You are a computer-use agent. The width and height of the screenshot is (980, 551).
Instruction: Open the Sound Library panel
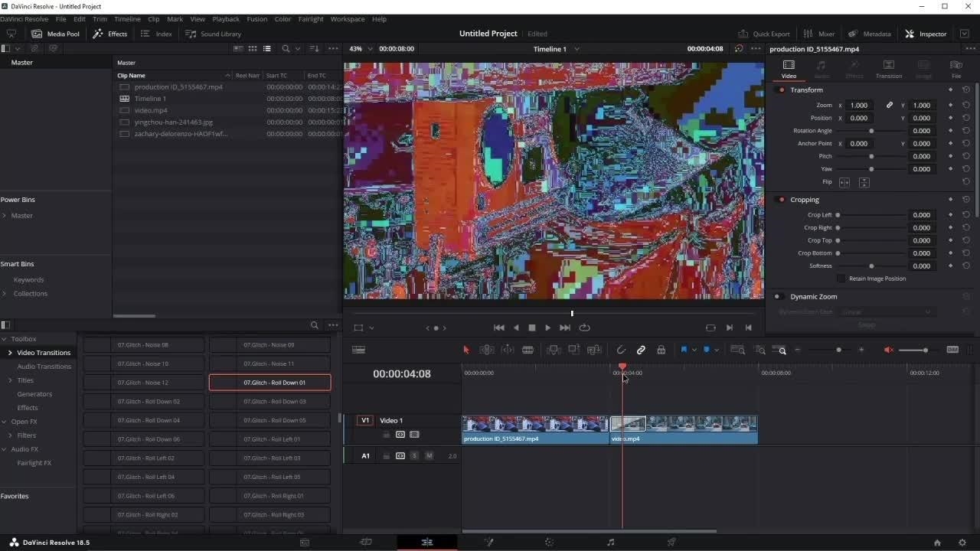click(x=214, y=34)
